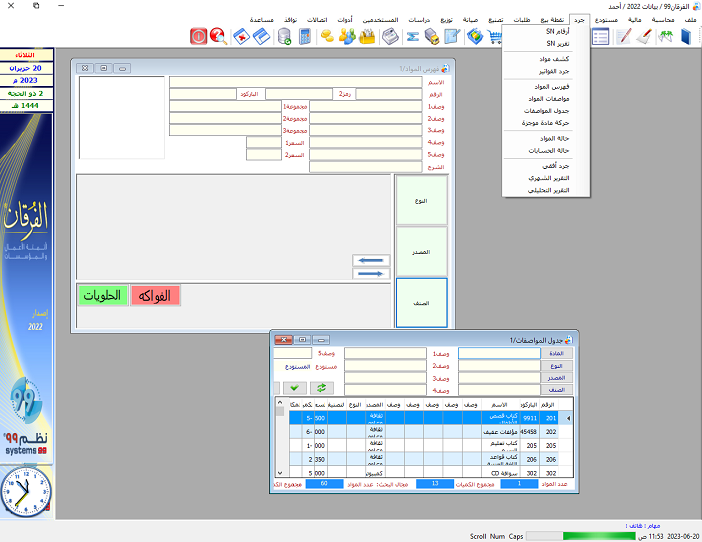Viewport: 702px width, 542px height.
Task: Click the table's vertical scrollbar down arrow
Action: coord(279,472)
